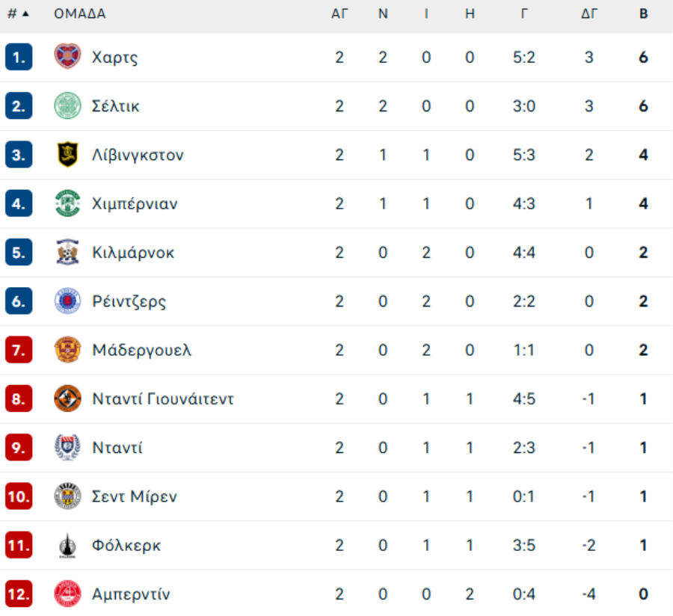Select the red rank badge number 12
The height and width of the screenshot is (616, 673).
pyautogui.click(x=19, y=594)
